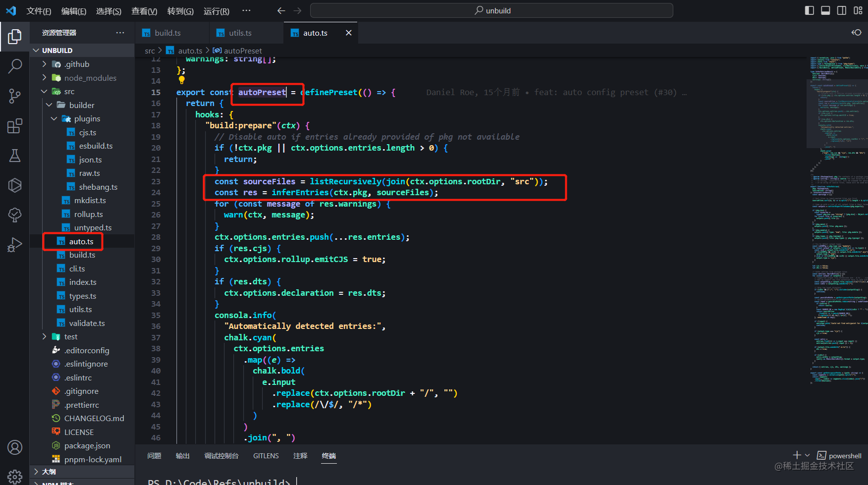Customize layout from the title bar
The width and height of the screenshot is (868, 485).
pyautogui.click(x=858, y=10)
